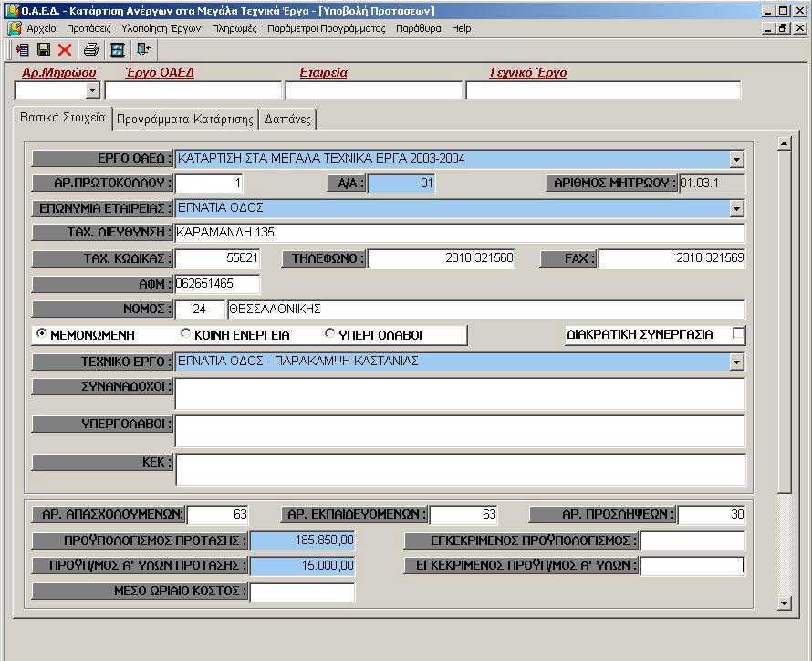Click the Αρ.Μητρώου header link
Image resolution: width=812 pixels, height=661 pixels.
pyautogui.click(x=59, y=72)
